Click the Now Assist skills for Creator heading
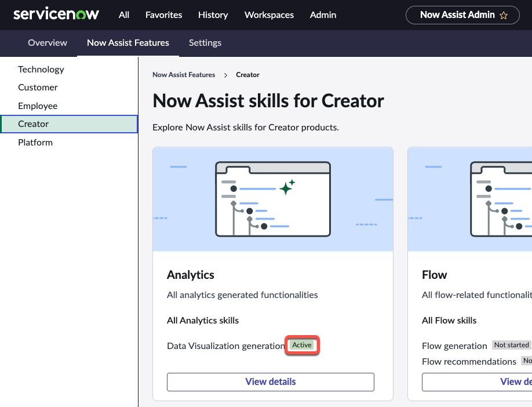Viewport: 532px width, 407px height. click(268, 101)
